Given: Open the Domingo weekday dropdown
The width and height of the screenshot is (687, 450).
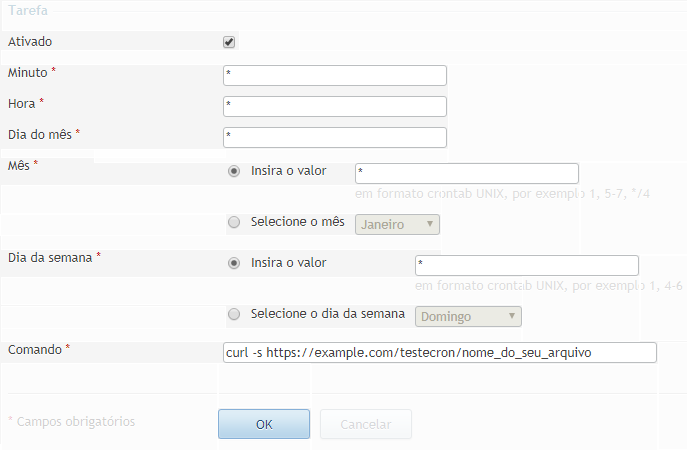Looking at the screenshot, I should click(468, 316).
